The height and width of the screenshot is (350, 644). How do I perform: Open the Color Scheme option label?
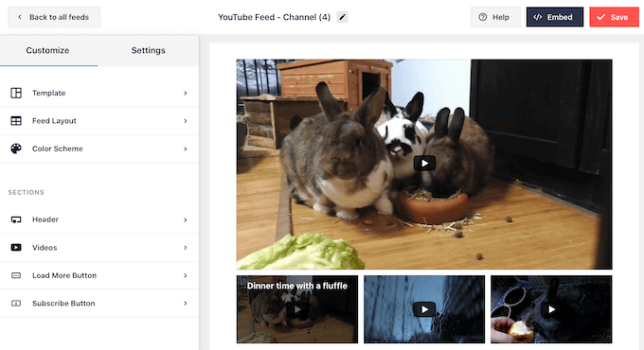(58, 149)
